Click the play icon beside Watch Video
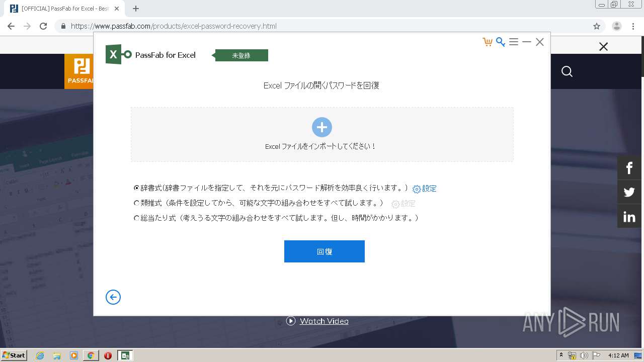The width and height of the screenshot is (644, 362). tap(291, 321)
